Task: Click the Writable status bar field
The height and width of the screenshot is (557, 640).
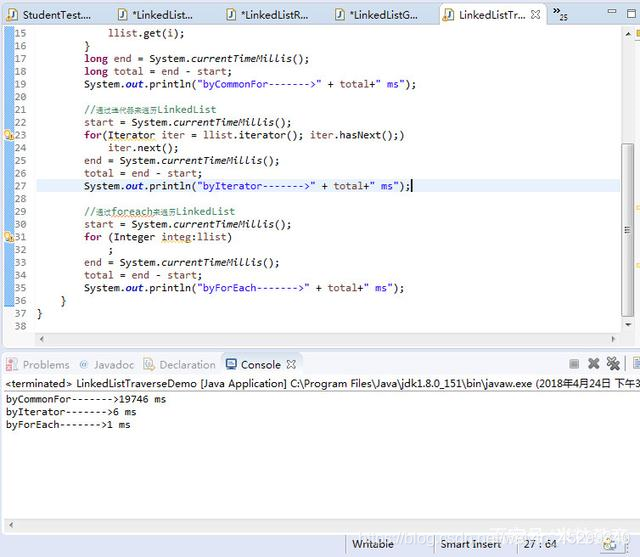Action: point(373,544)
